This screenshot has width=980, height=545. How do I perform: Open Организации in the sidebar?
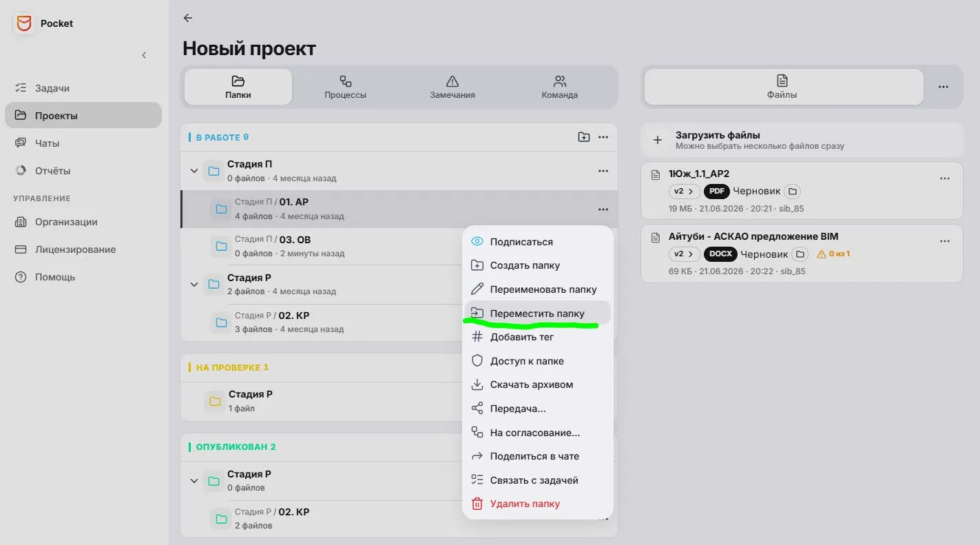83,222
